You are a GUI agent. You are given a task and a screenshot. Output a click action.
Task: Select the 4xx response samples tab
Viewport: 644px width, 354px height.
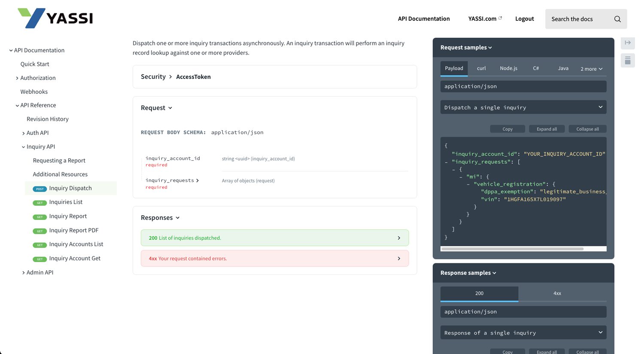pyautogui.click(x=557, y=293)
